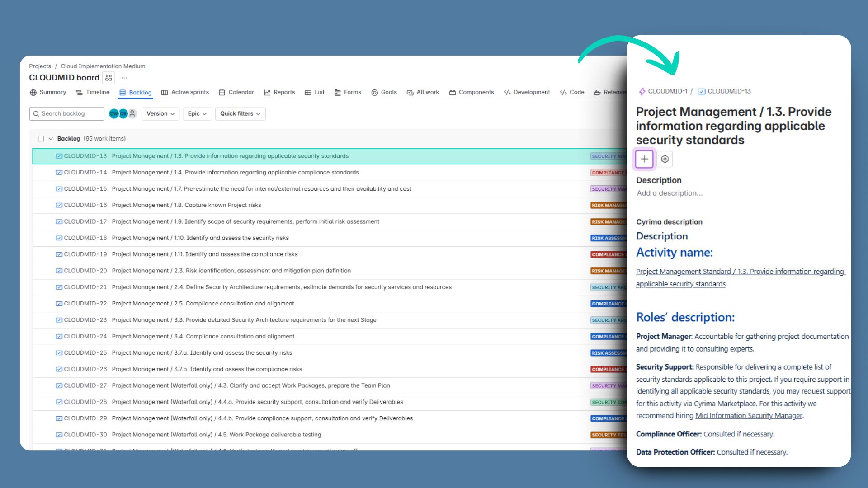This screenshot has width=868, height=488.
Task: Open the Version dropdown filter
Action: tap(160, 113)
